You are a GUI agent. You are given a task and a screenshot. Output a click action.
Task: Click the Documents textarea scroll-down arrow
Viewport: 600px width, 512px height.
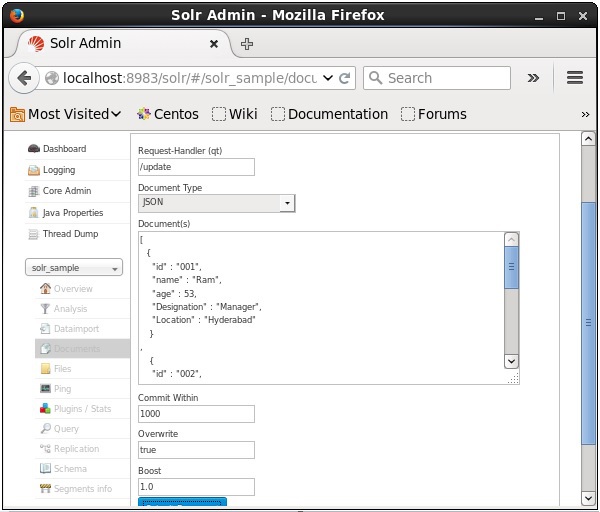pos(511,361)
